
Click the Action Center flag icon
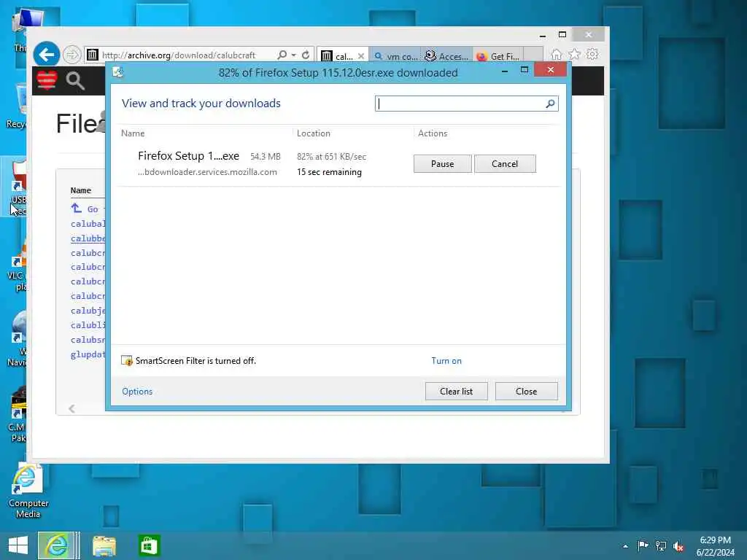point(643,545)
